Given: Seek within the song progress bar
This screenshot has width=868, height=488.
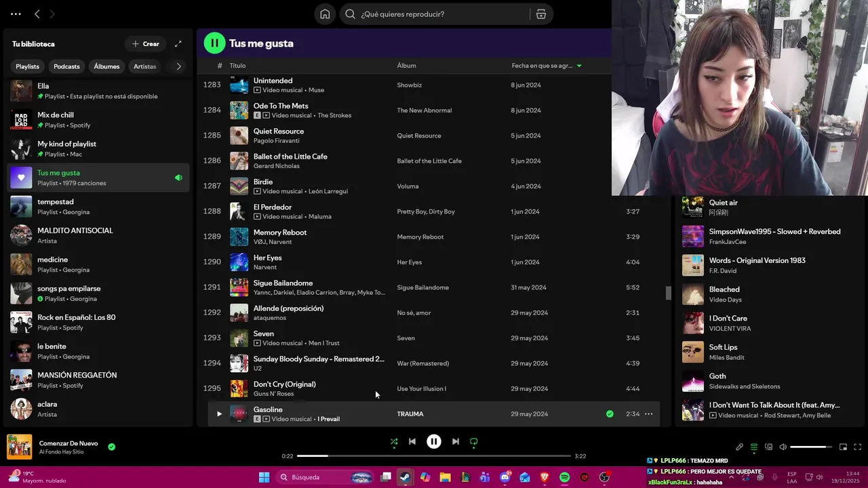Looking at the screenshot, I should click(434, 456).
